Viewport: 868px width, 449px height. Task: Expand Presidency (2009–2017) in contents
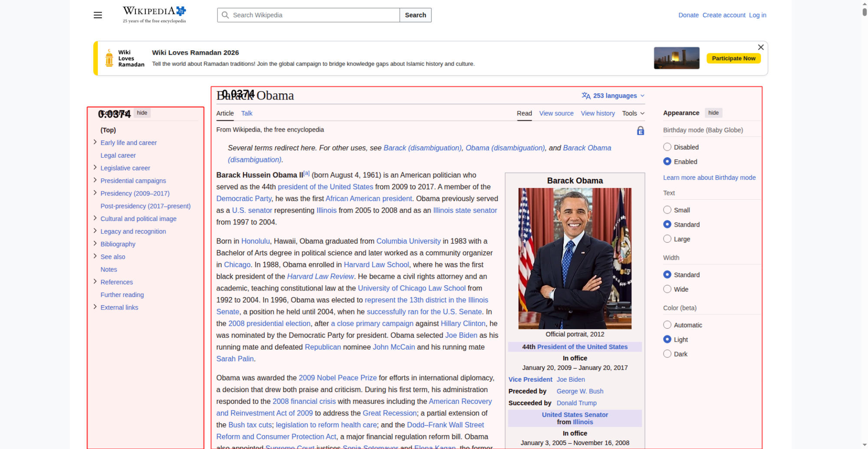(95, 193)
